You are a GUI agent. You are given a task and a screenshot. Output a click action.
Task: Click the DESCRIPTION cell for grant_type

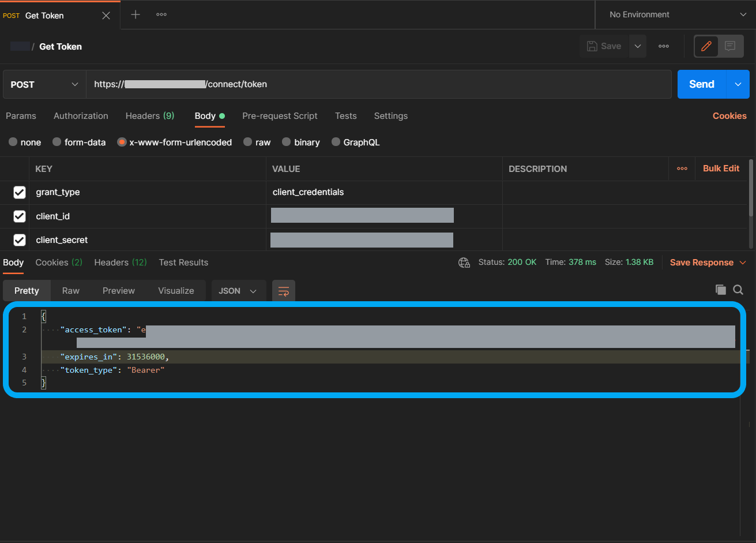click(x=585, y=192)
